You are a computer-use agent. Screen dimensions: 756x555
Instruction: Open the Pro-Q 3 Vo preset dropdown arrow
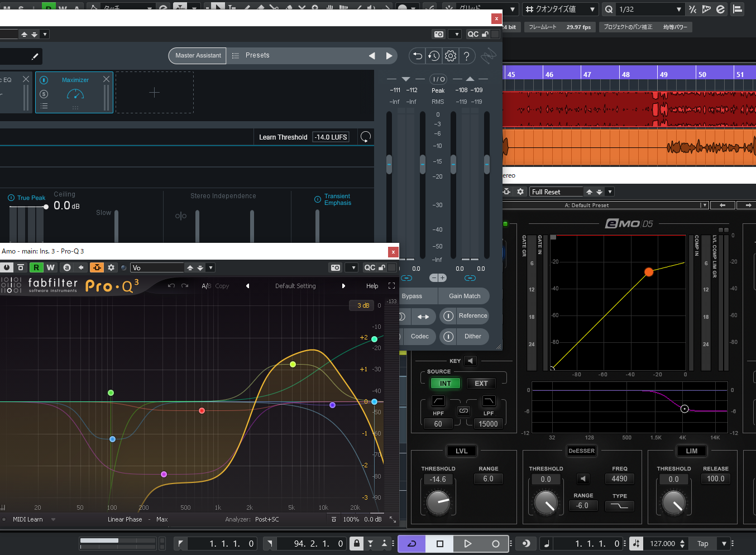coord(210,268)
